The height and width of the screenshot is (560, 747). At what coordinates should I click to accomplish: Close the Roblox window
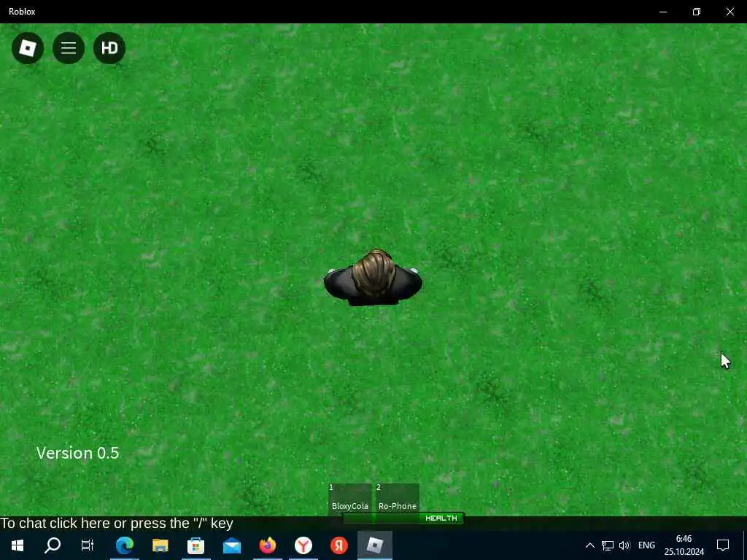(x=730, y=12)
